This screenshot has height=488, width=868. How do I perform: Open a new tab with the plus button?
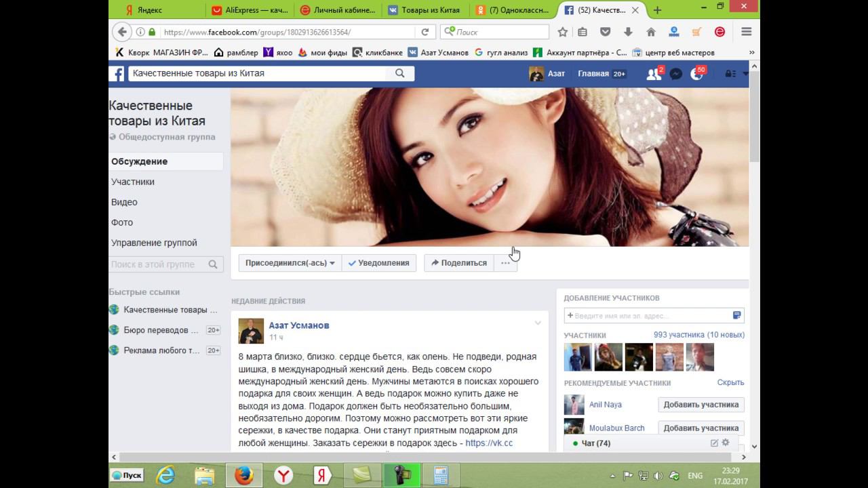pyautogui.click(x=657, y=10)
